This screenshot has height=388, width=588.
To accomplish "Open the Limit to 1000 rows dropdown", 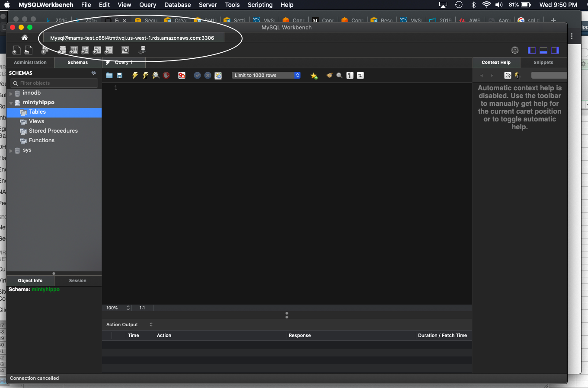I will [x=266, y=75].
